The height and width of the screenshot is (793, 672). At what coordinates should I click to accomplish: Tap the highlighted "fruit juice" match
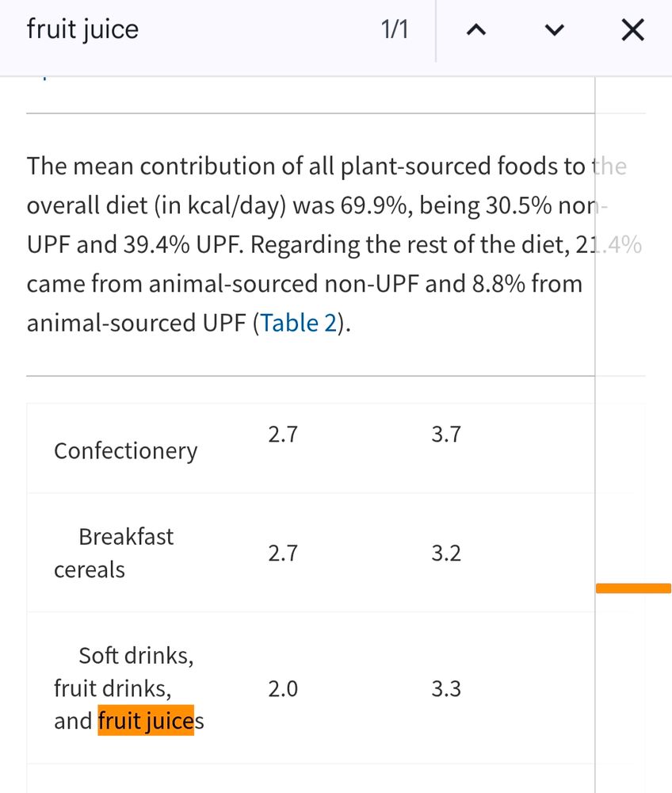tap(146, 721)
